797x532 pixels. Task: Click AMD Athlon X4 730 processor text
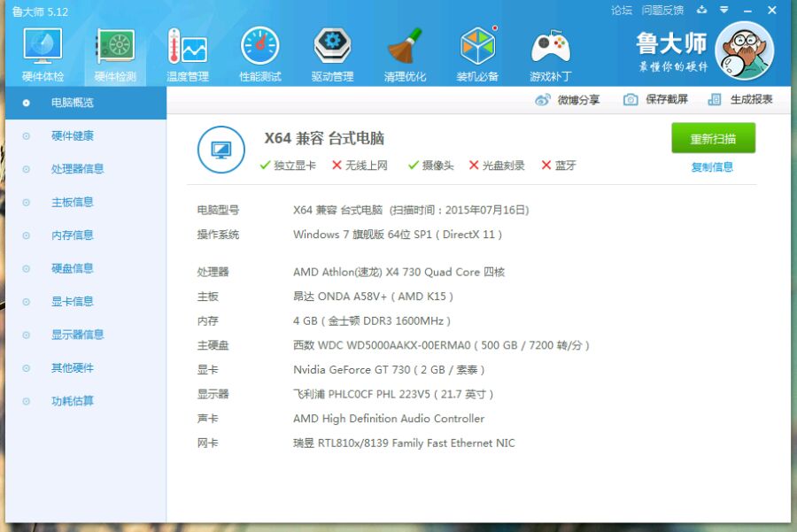coord(399,273)
